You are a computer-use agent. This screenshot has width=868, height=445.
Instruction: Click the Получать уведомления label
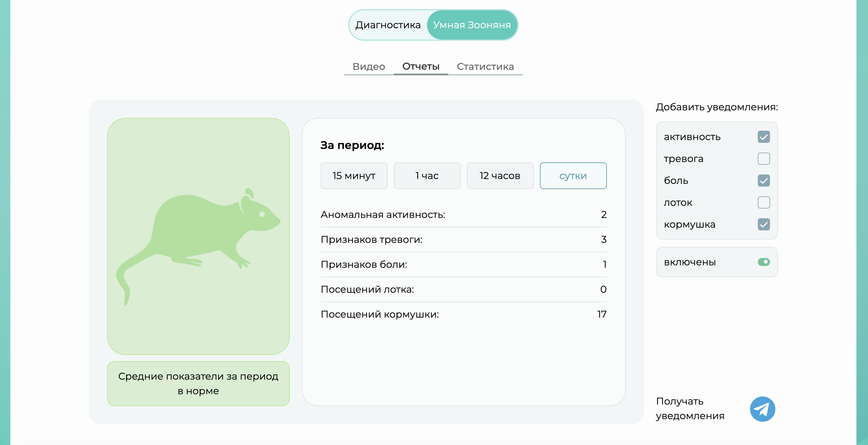point(690,408)
